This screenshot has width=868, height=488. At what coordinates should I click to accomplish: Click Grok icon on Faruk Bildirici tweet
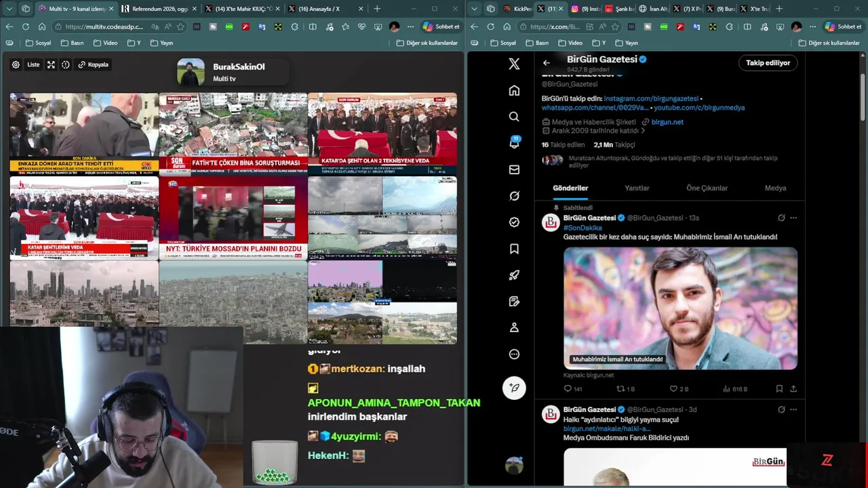781,409
